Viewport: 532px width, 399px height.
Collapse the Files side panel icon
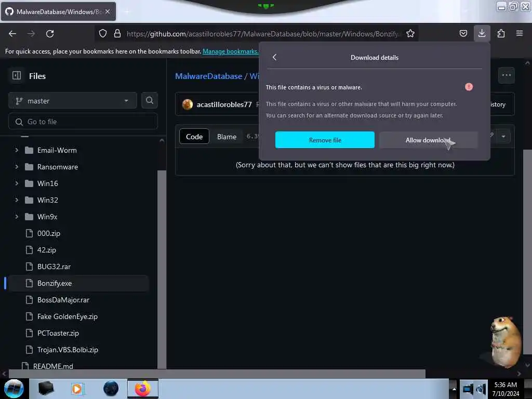(17, 75)
